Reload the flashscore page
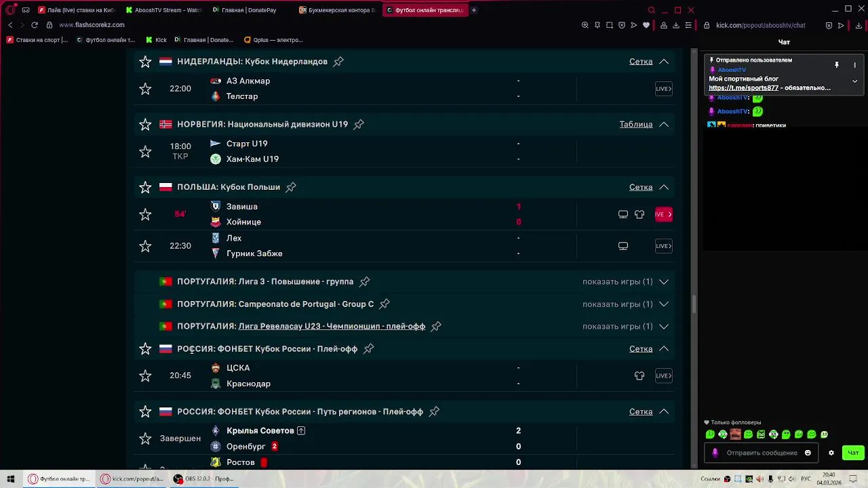 tap(34, 25)
